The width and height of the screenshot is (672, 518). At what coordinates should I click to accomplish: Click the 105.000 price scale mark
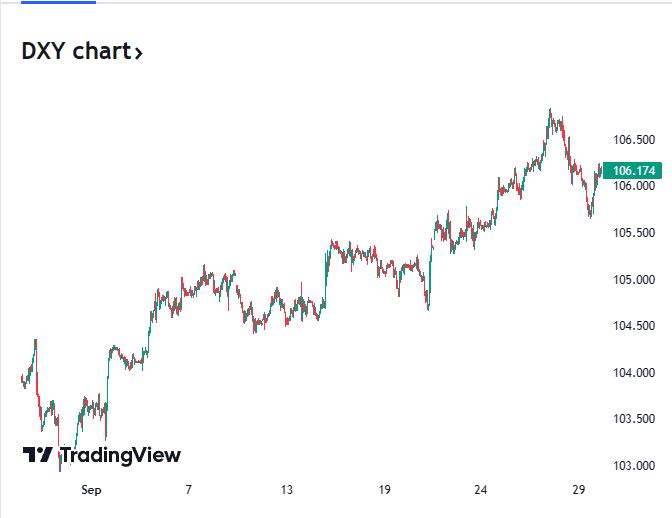point(634,279)
